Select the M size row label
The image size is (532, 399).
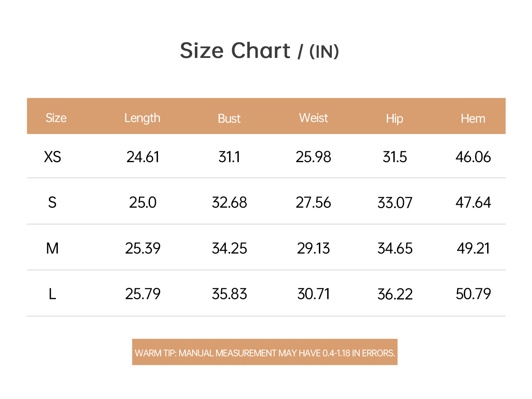pos(52,248)
